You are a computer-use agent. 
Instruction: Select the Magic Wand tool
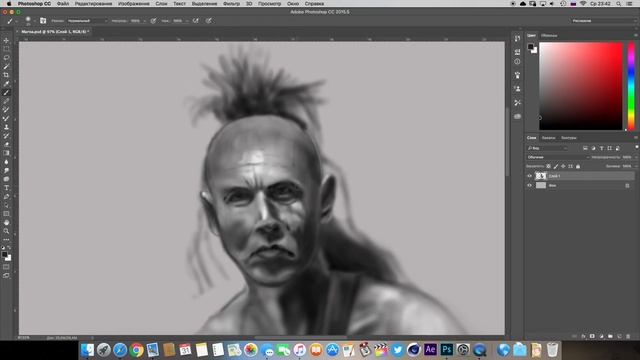coord(6,67)
